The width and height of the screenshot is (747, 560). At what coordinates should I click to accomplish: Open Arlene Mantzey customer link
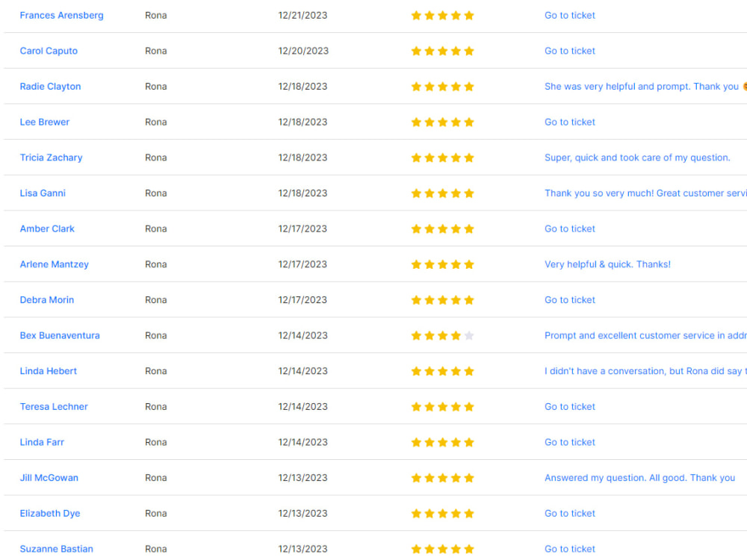pyautogui.click(x=54, y=264)
